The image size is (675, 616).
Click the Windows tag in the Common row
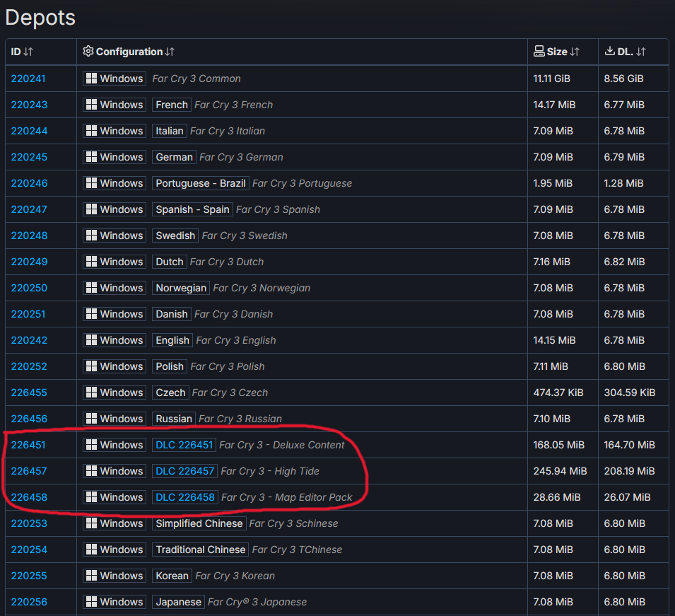coord(115,79)
